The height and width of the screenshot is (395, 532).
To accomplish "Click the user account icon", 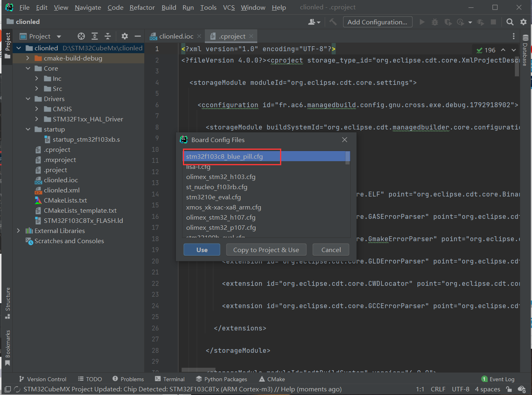I will tap(314, 22).
